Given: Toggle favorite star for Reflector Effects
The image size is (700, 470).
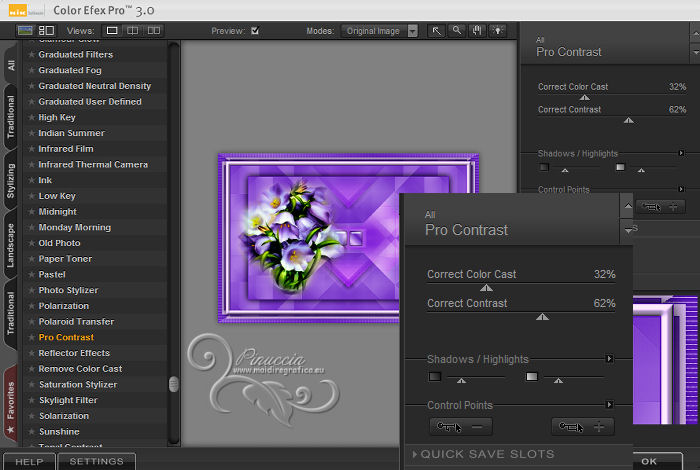Looking at the screenshot, I should 31,353.
